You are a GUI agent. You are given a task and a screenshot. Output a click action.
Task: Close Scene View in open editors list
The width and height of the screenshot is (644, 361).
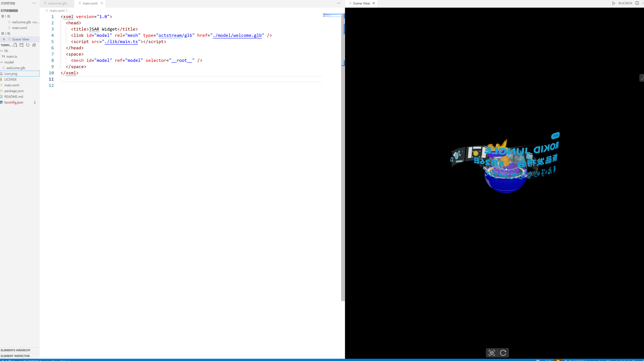point(4,39)
